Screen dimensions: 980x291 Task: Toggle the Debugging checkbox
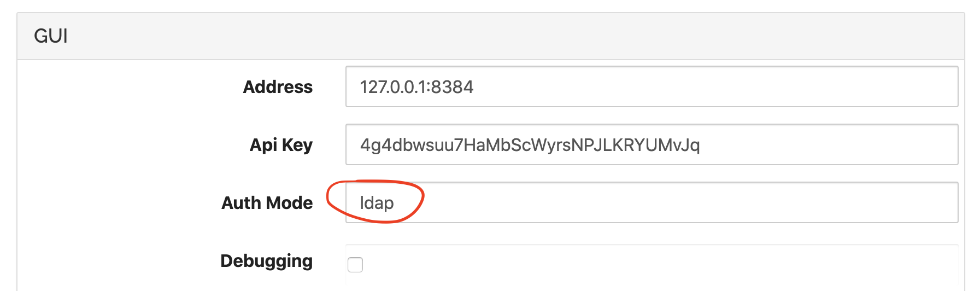pos(355,265)
